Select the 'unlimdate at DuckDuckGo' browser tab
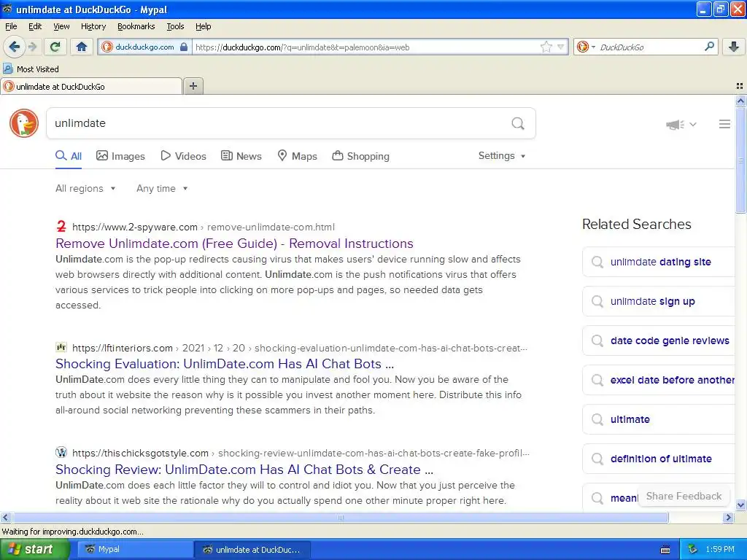747x560 pixels. tap(90, 86)
